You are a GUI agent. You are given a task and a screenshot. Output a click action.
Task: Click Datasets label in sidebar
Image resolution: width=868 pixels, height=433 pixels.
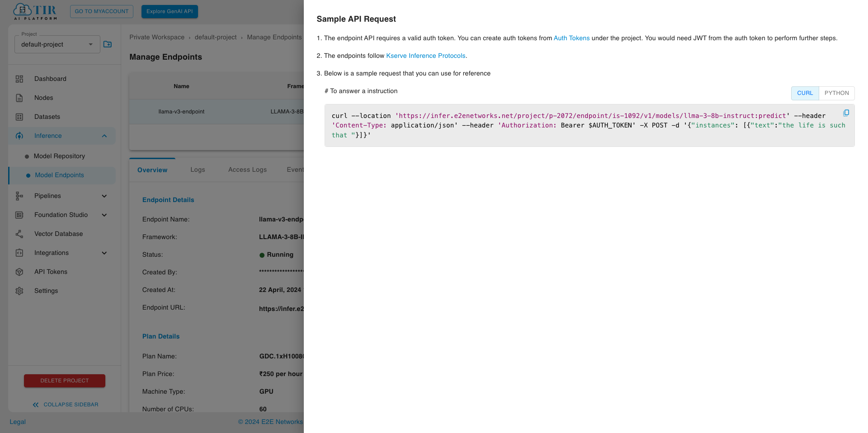click(x=47, y=117)
